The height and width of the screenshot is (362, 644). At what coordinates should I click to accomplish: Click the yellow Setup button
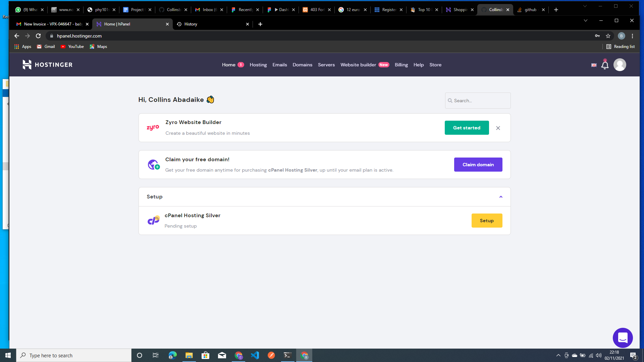pyautogui.click(x=487, y=221)
